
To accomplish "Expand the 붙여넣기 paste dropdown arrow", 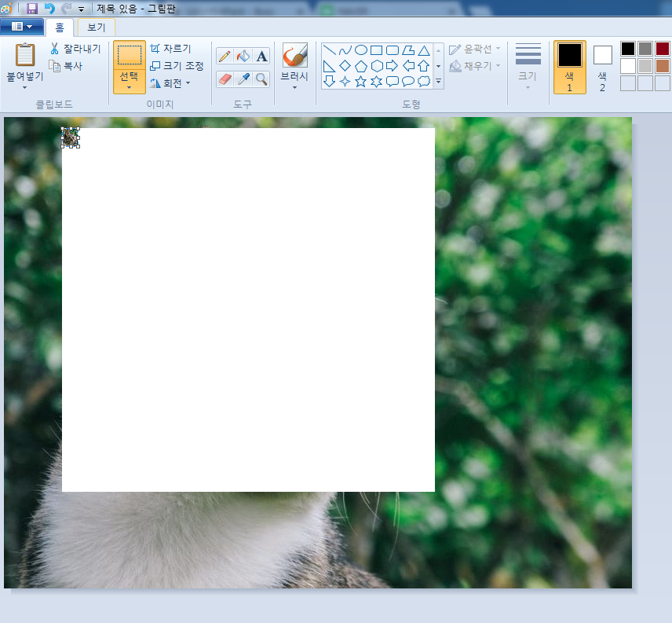I will coord(24,87).
